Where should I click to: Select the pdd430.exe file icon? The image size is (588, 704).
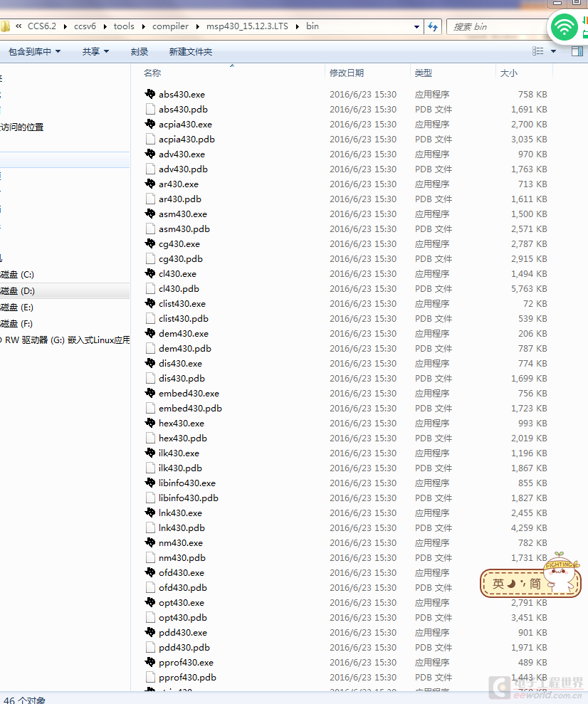tap(150, 632)
